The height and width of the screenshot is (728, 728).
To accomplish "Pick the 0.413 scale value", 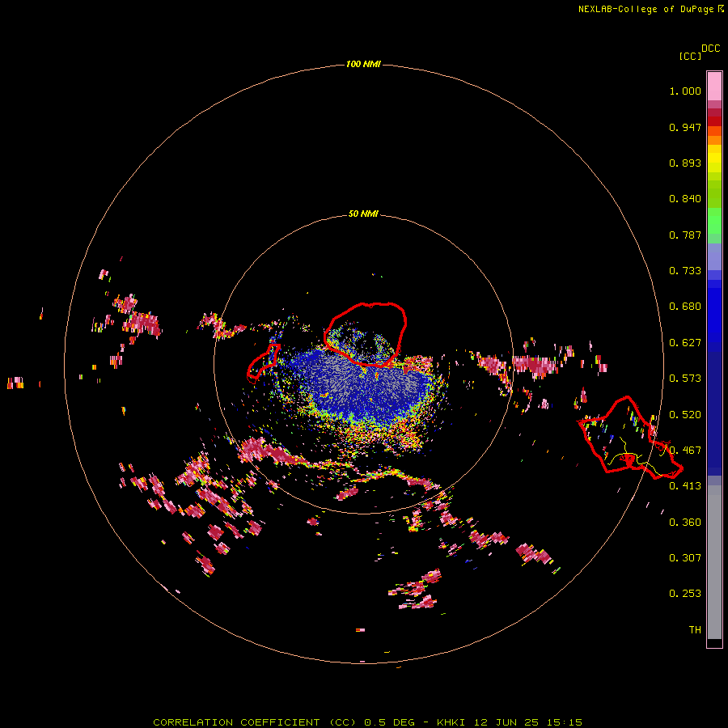I will click(685, 486).
